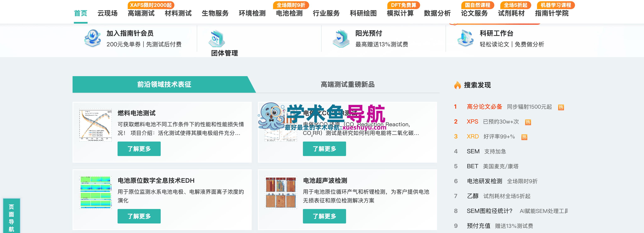
Task: Open hot search SEM 支持加急
Action: coord(486,151)
